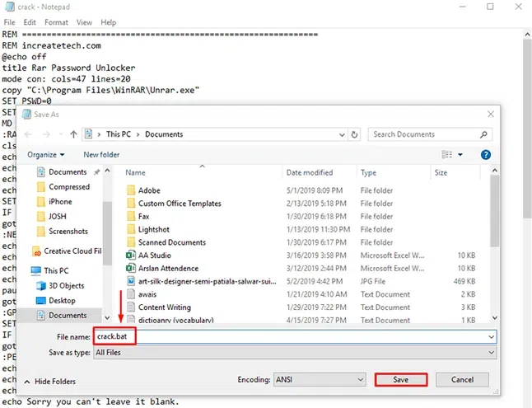Viewport: 532px width, 408px height.
Task: Open the JOSH folder in sidebar
Action: [52, 217]
